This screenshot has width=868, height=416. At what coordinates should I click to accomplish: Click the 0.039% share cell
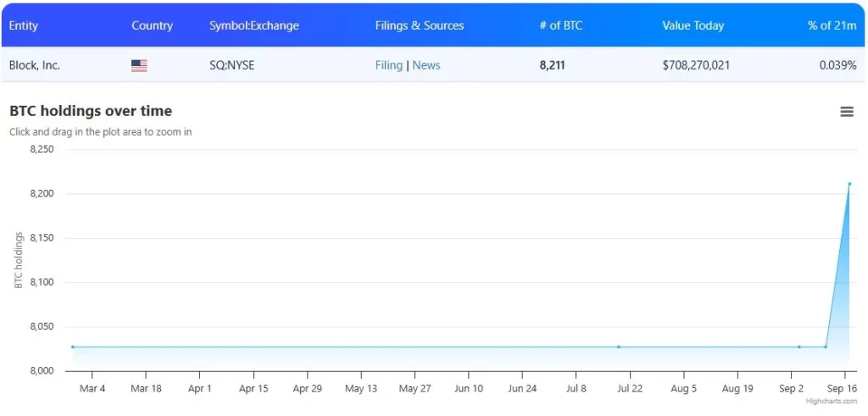pos(838,65)
